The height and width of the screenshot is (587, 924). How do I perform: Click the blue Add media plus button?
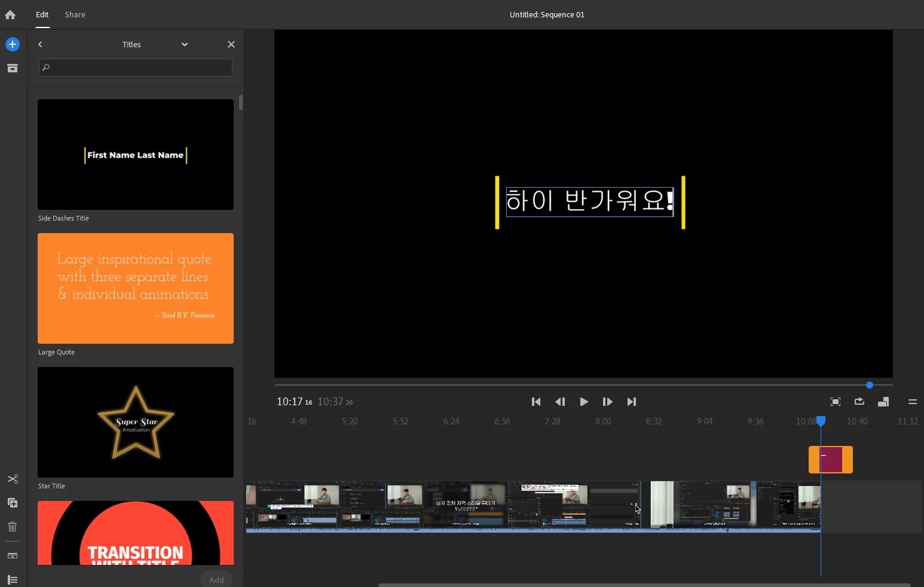pos(13,44)
